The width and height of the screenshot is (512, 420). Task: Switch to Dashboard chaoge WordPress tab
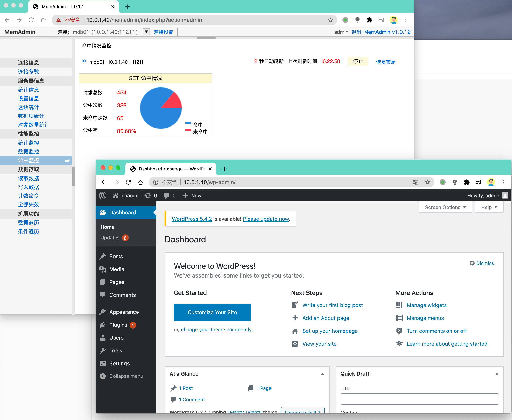[x=171, y=169]
